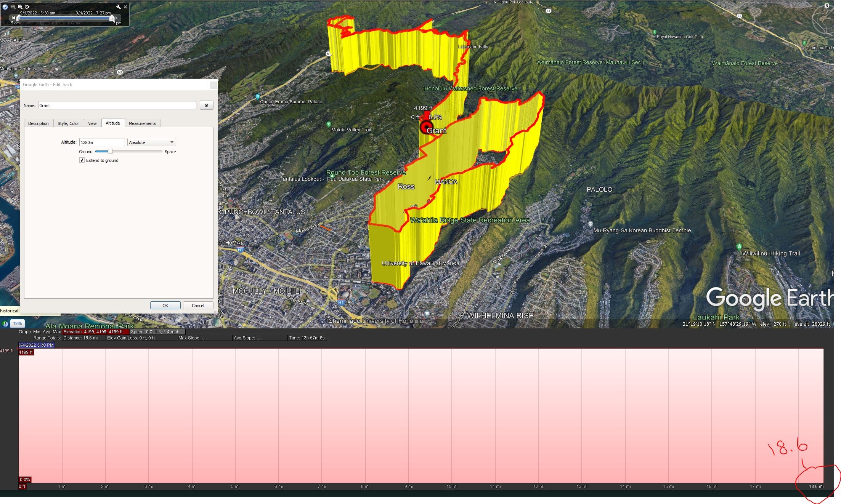Toggle Extend to ground checkbox

point(82,160)
